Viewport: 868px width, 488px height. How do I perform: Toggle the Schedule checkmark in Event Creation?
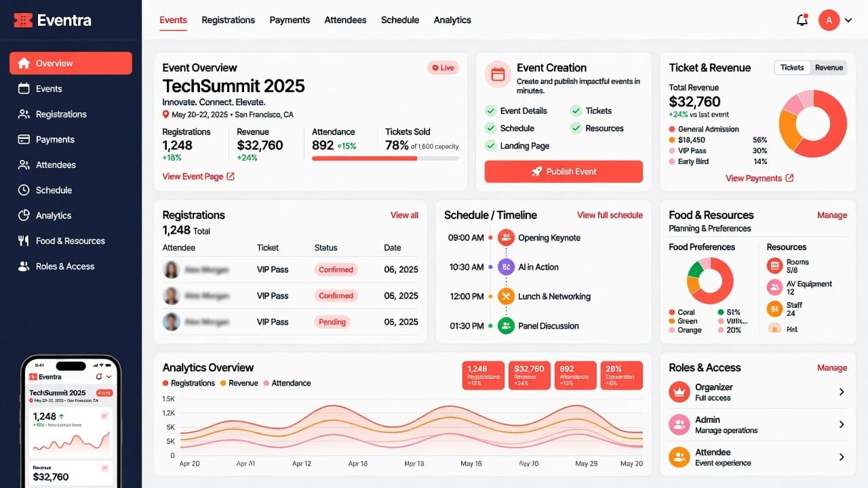click(490, 128)
